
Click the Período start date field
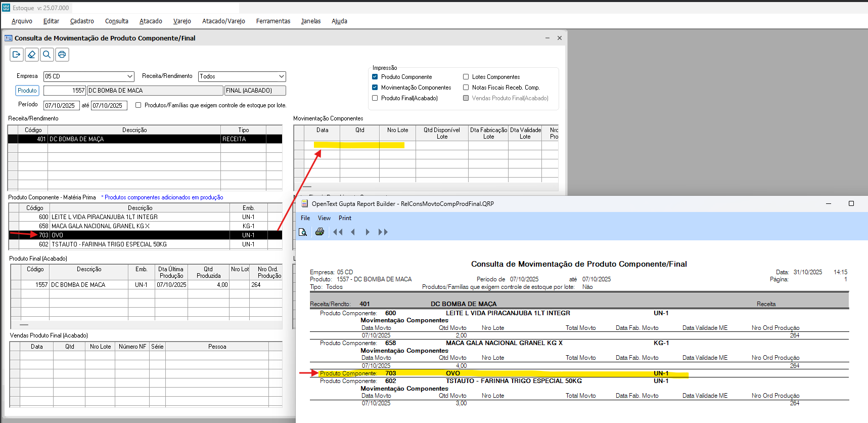[x=61, y=105]
